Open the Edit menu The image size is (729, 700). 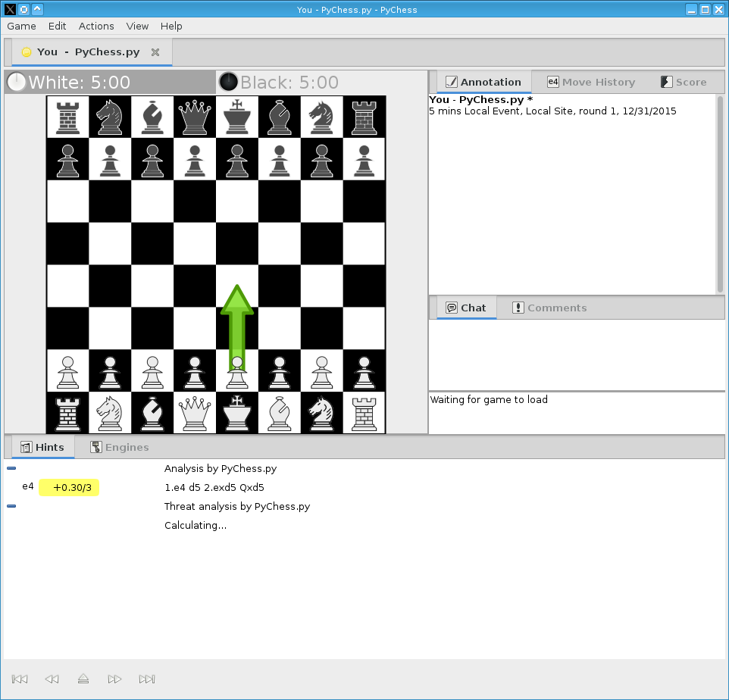pyautogui.click(x=57, y=26)
